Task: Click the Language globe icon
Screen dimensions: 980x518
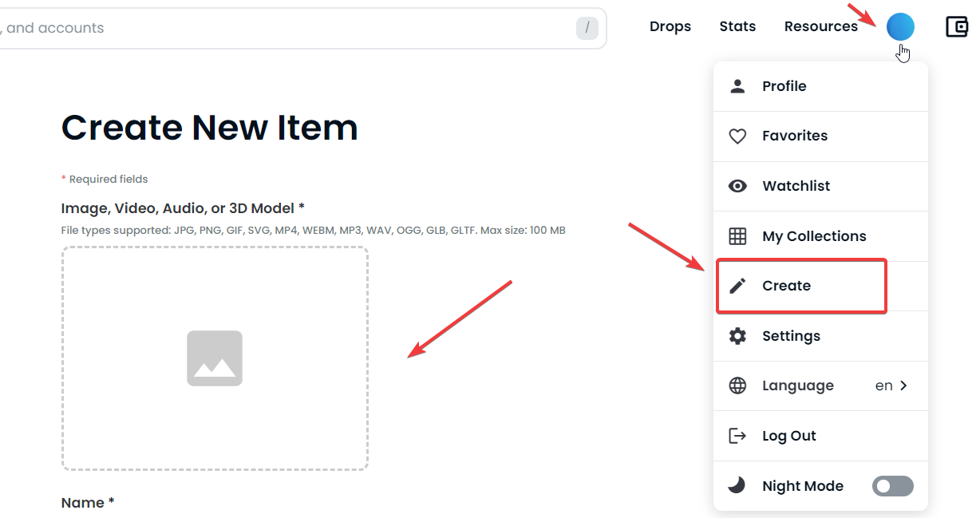Action: (x=738, y=386)
